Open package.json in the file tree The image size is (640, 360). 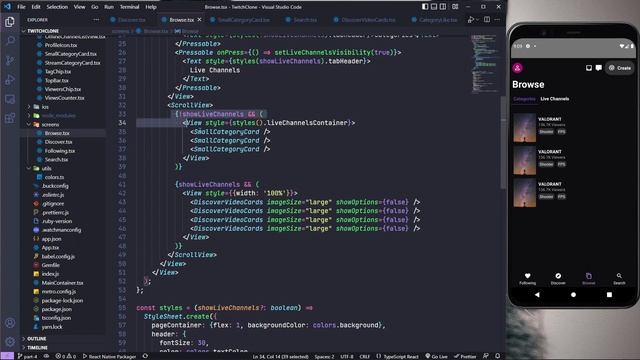tap(56, 309)
